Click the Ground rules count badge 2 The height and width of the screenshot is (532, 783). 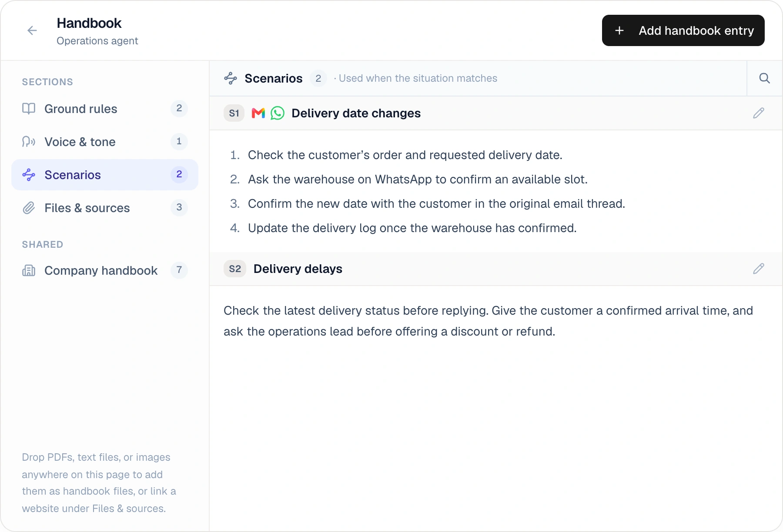pos(179,108)
